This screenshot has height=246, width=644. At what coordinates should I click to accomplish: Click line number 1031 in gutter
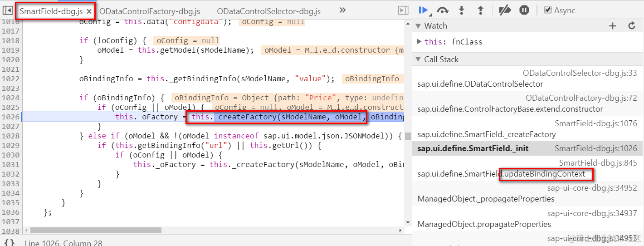pyautogui.click(x=11, y=164)
